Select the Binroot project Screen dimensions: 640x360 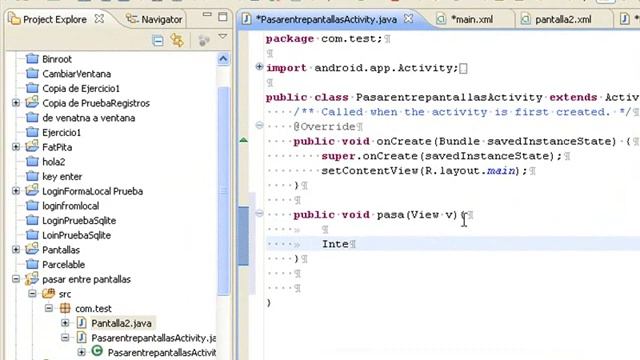pyautogui.click(x=57, y=59)
